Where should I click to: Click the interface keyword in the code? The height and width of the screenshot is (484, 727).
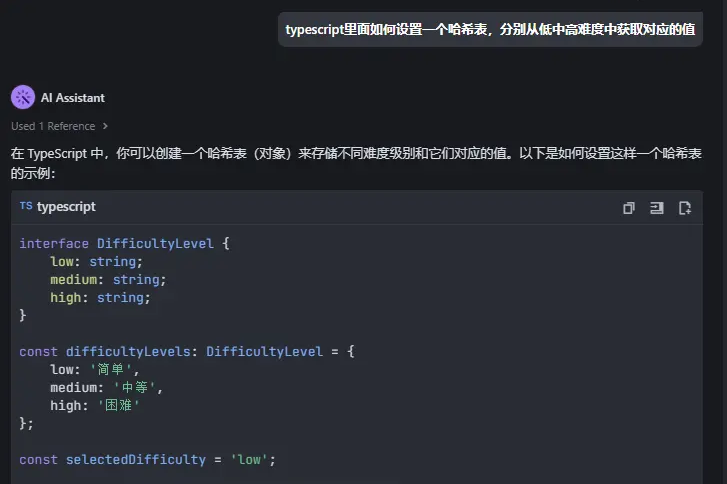click(x=54, y=243)
